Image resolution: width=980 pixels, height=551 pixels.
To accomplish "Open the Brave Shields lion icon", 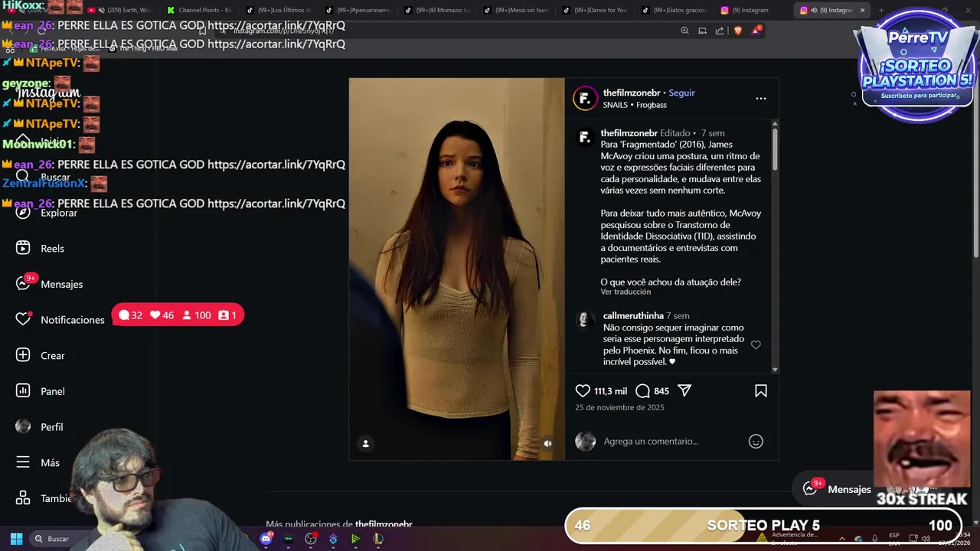I will click(x=738, y=31).
